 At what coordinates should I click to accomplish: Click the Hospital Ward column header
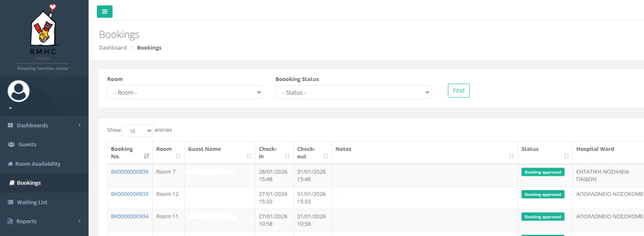(595, 149)
